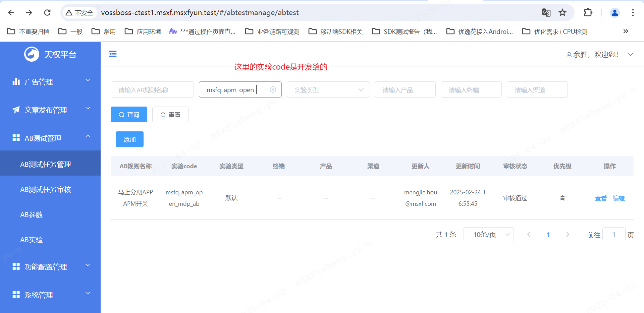Viewport: 644px width, 313px height.
Task: Open the 应用环境 bookmark folder
Action: pos(143,32)
